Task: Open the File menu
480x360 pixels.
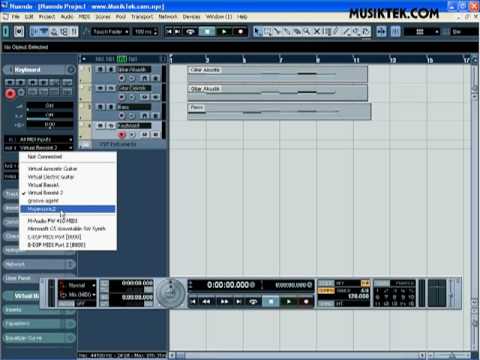Action: click(x=15, y=16)
